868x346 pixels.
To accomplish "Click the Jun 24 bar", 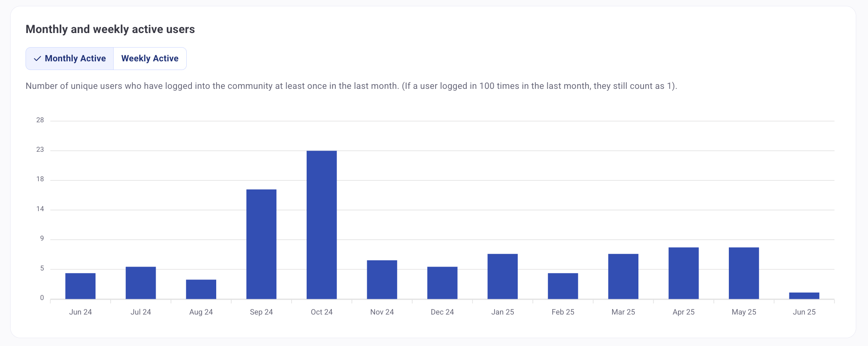I will pyautogui.click(x=81, y=286).
